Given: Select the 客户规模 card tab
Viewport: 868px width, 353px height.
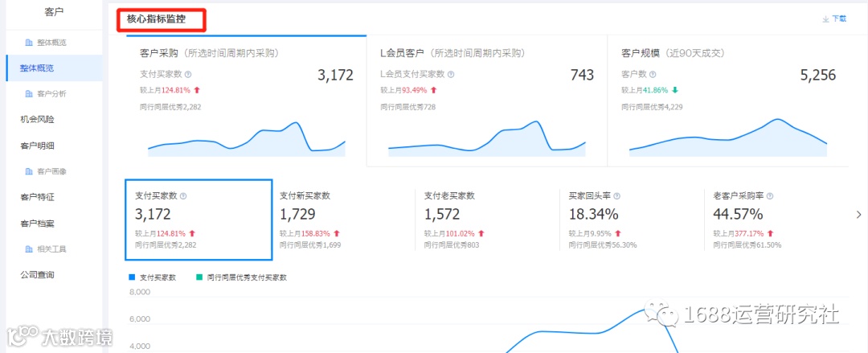Looking at the screenshot, I should [728, 101].
